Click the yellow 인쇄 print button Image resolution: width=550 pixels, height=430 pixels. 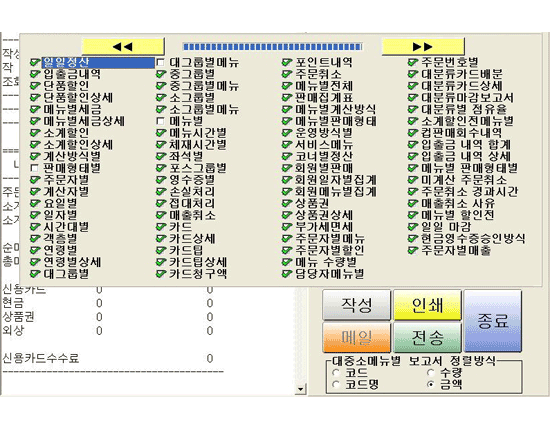click(427, 305)
